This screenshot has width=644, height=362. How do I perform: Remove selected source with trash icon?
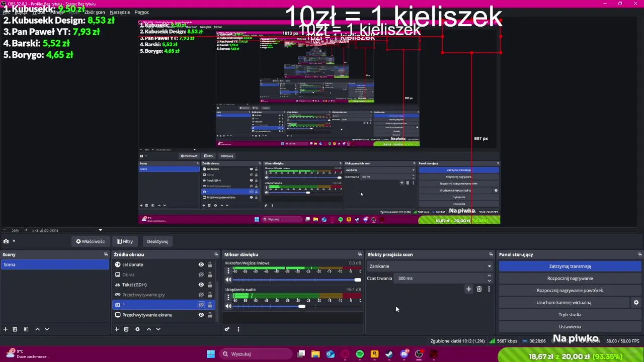coord(126,329)
